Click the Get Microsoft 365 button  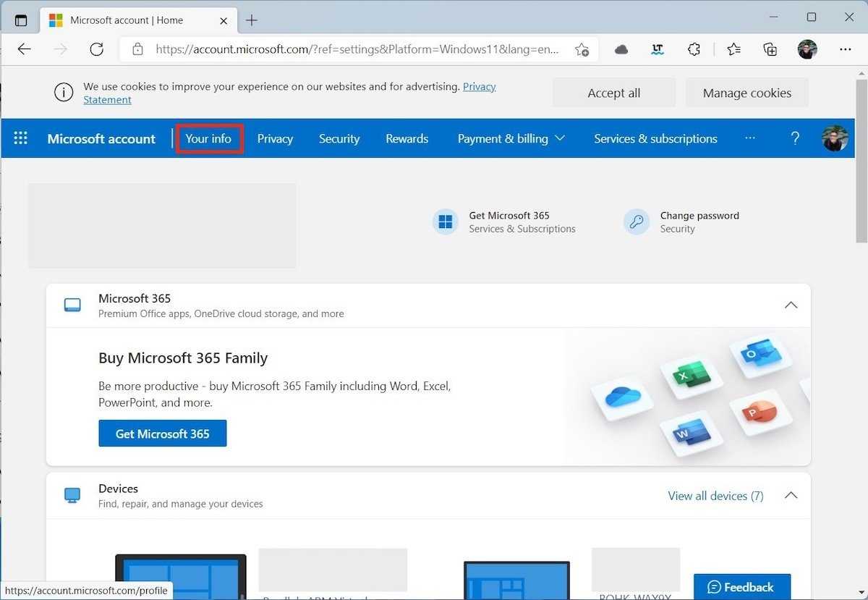coord(162,434)
